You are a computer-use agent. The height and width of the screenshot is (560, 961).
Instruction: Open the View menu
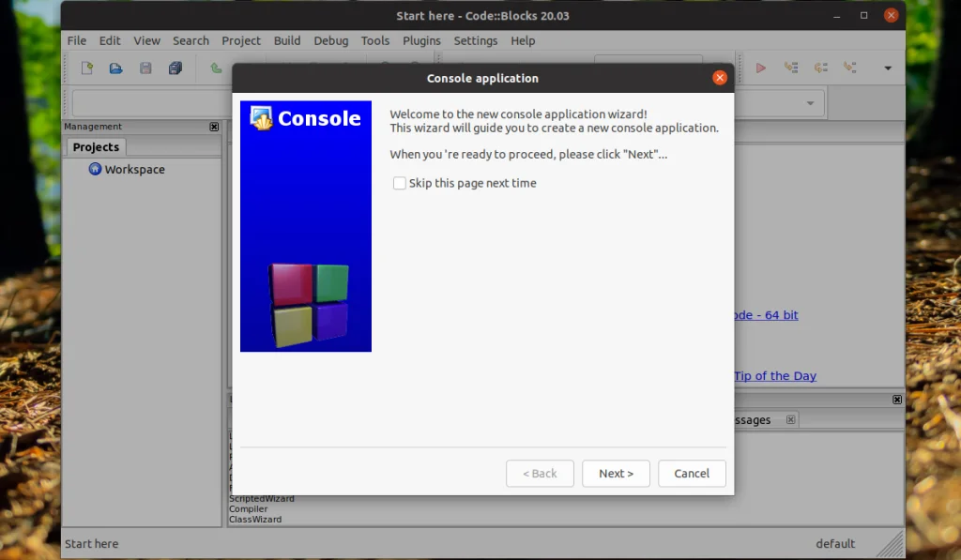tap(147, 40)
